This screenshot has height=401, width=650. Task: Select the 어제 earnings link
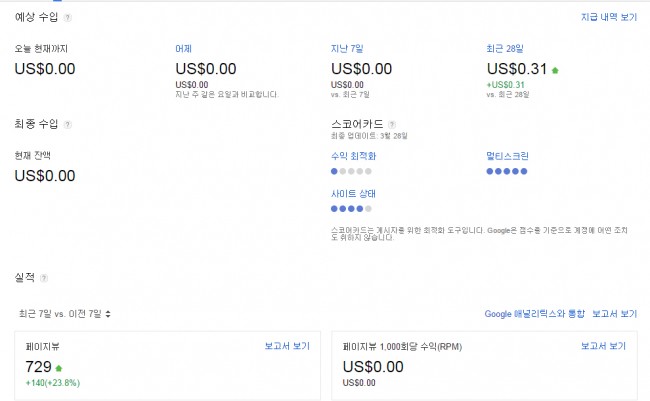183,48
